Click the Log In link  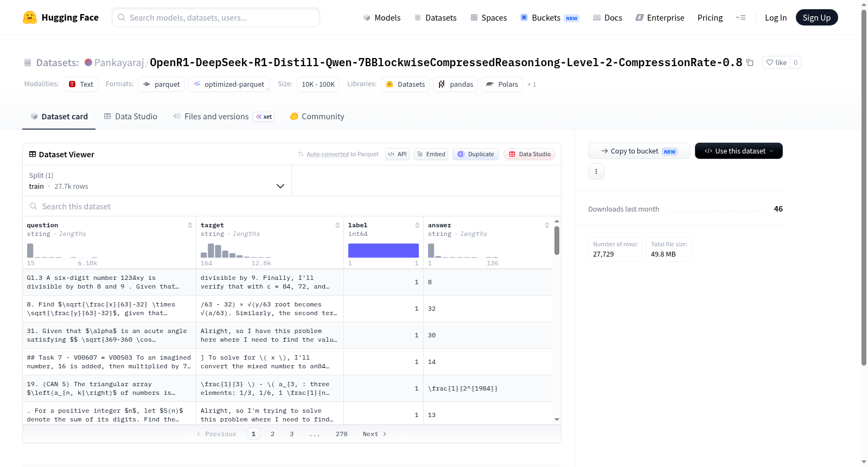[776, 17]
